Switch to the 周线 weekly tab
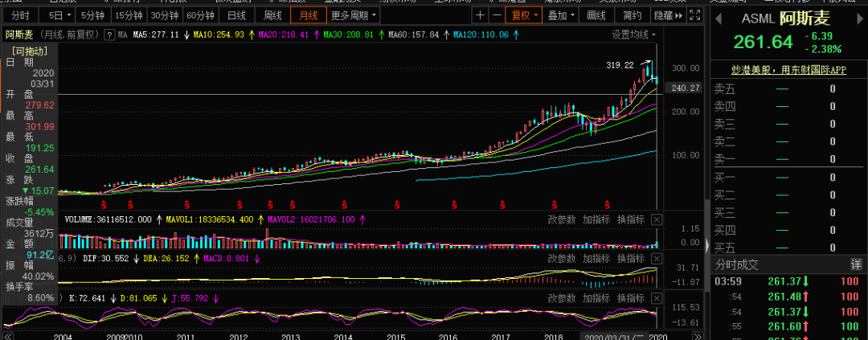The height and width of the screenshot is (340, 868). pyautogui.click(x=272, y=15)
